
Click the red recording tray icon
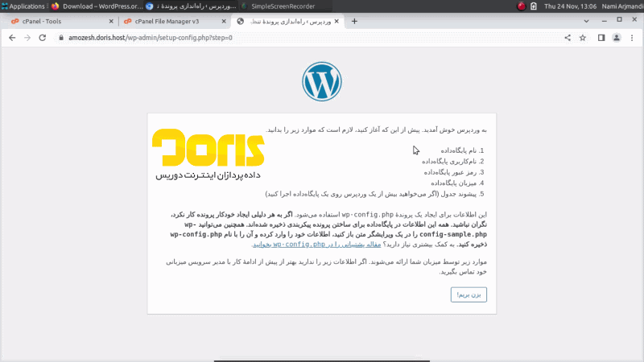pos(521,6)
